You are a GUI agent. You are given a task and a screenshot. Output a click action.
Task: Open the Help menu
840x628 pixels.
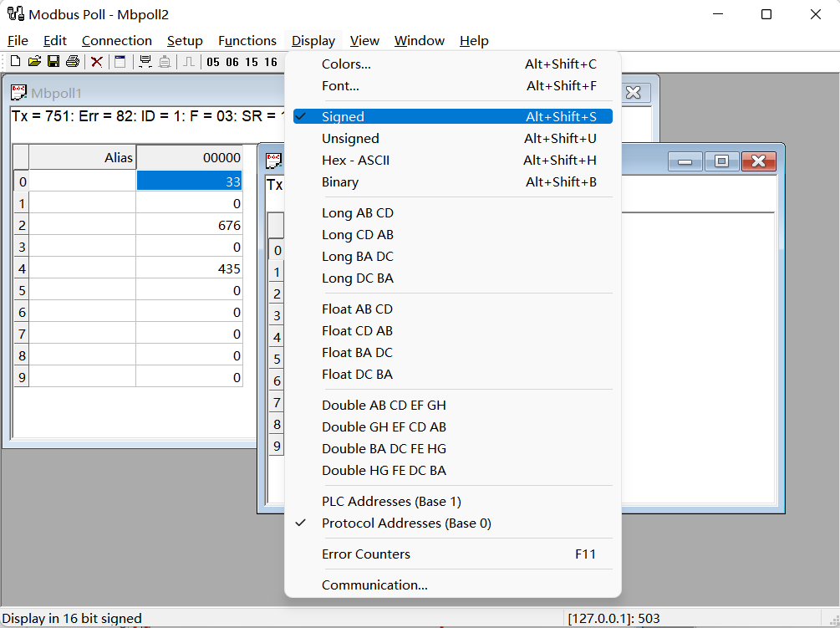(x=474, y=41)
